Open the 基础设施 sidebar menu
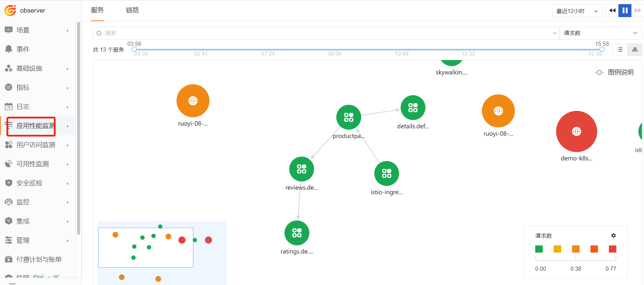Image resolution: width=644 pixels, height=285 pixels. 38,68
